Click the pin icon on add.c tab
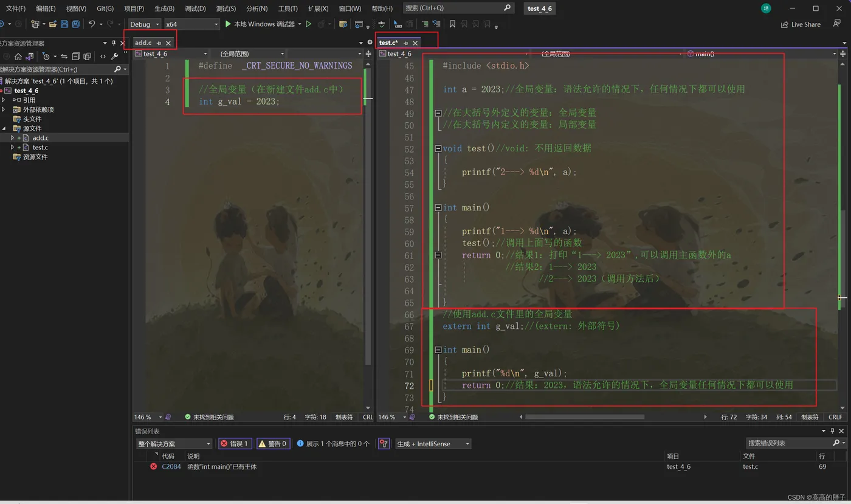The height and width of the screenshot is (504, 851). [x=159, y=43]
